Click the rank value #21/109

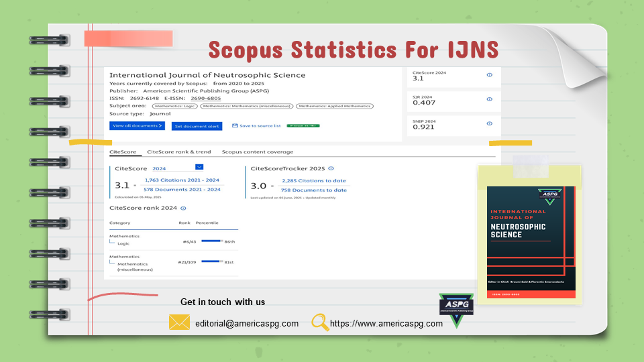(x=187, y=262)
